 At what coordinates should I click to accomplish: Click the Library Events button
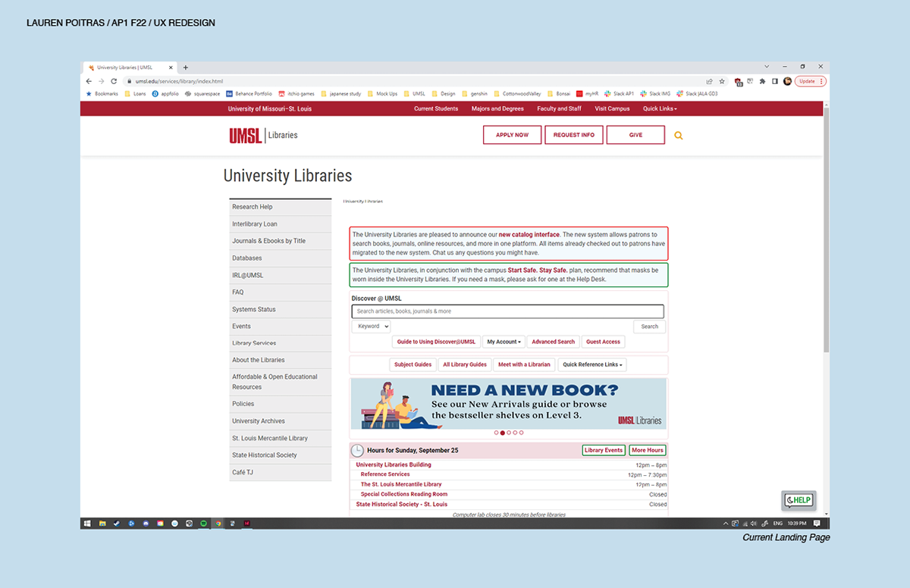(604, 450)
